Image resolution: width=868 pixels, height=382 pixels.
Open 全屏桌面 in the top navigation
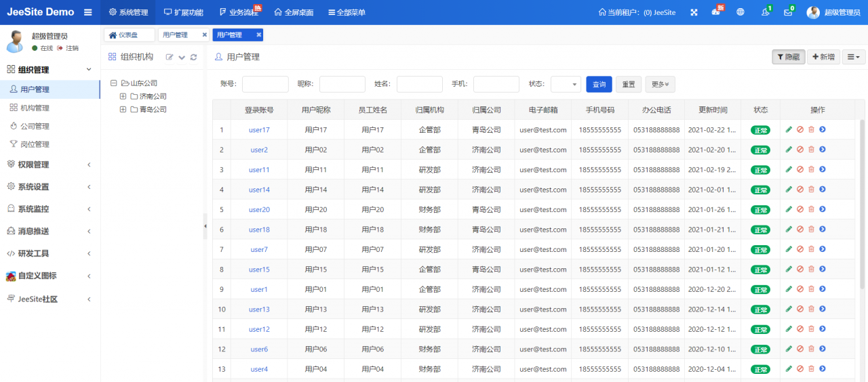pyautogui.click(x=294, y=12)
